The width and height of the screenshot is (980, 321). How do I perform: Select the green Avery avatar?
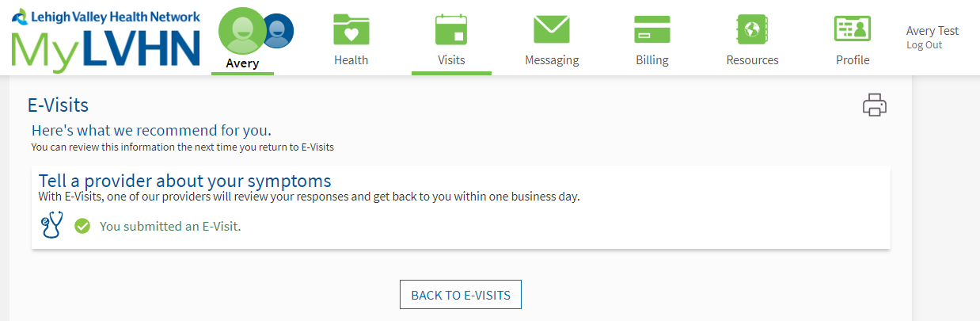click(241, 30)
